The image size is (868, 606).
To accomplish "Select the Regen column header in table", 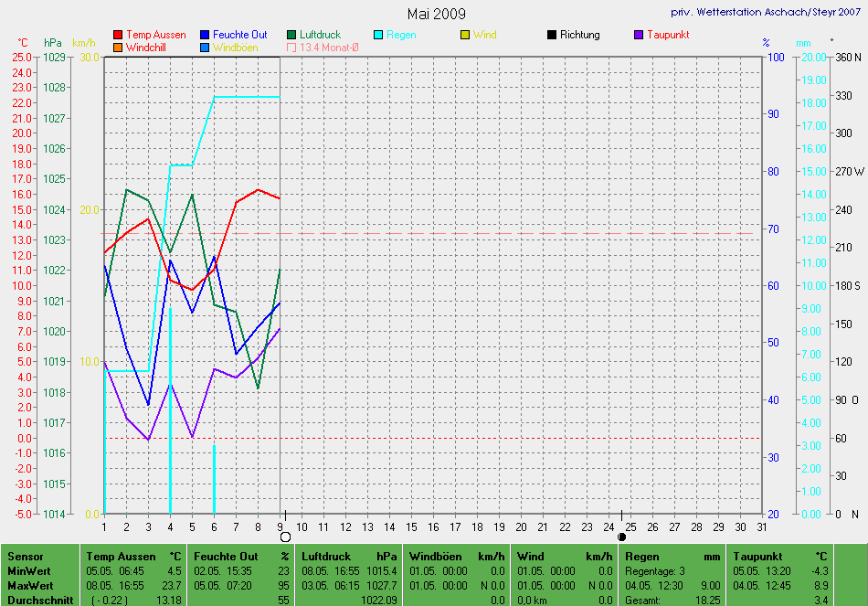I will click(641, 556).
